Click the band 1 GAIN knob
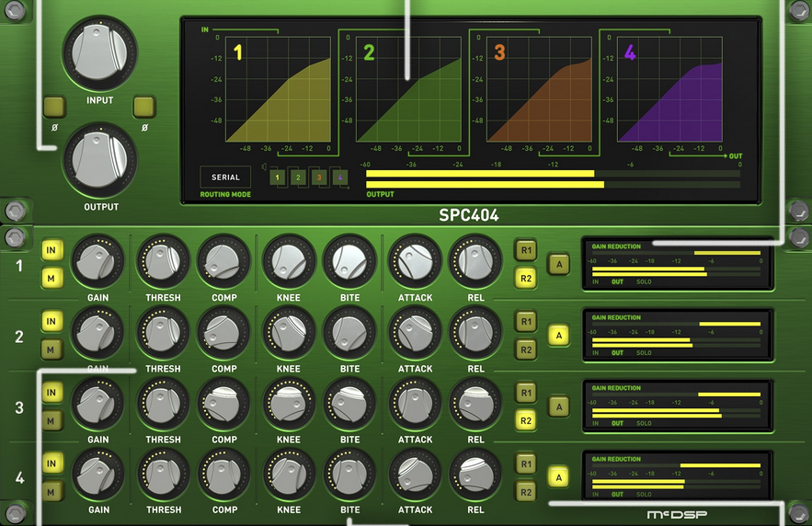 [x=97, y=262]
